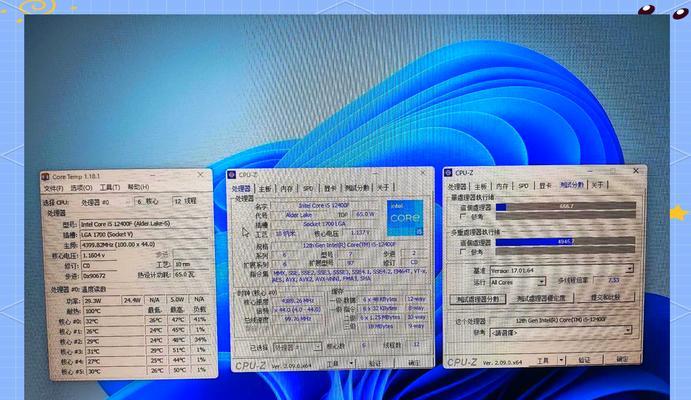
Task: Click 核心 #3 max value 51°C
Action: pos(178,351)
